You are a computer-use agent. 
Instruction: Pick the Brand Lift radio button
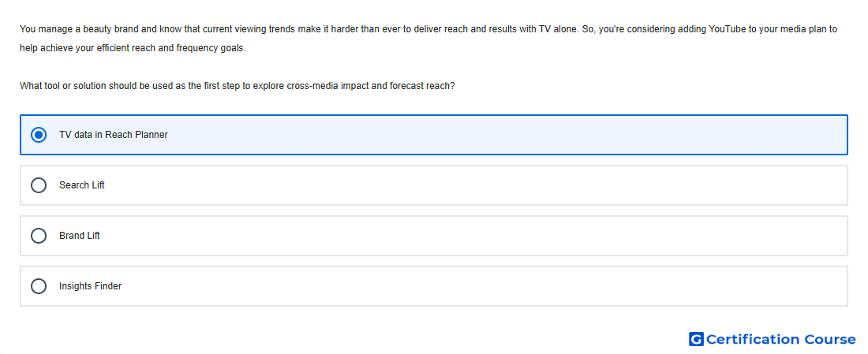coord(39,236)
